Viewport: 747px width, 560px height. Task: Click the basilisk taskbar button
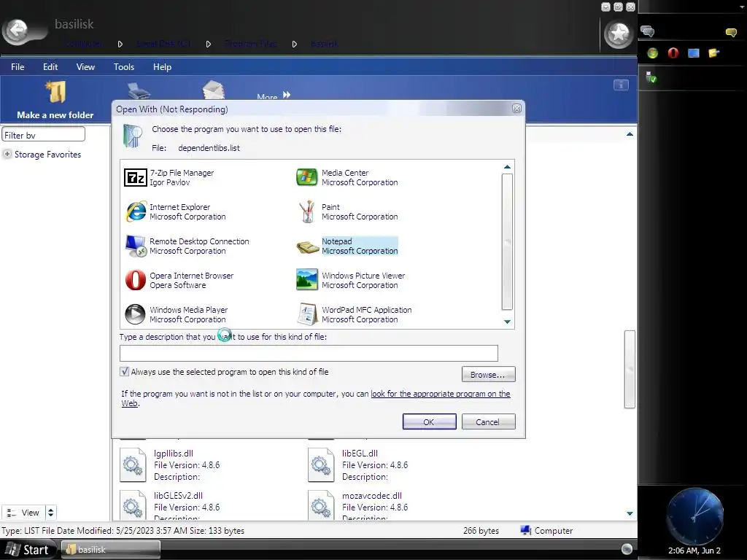[x=111, y=550]
